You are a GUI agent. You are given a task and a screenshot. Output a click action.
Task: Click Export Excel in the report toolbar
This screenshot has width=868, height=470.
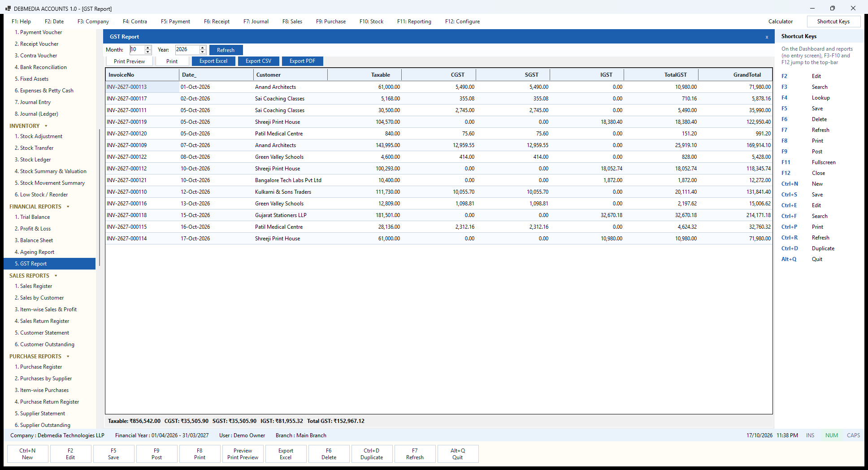click(213, 61)
